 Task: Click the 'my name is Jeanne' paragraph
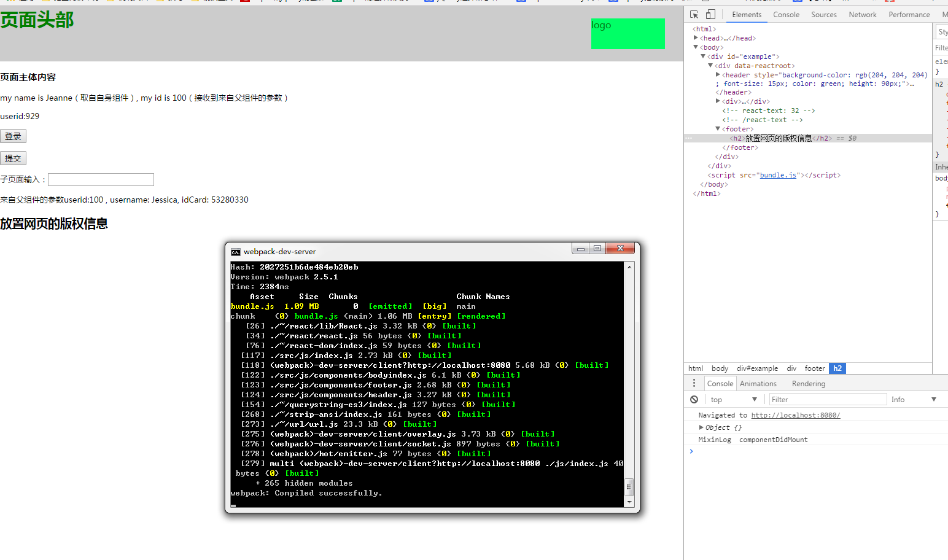tap(144, 98)
